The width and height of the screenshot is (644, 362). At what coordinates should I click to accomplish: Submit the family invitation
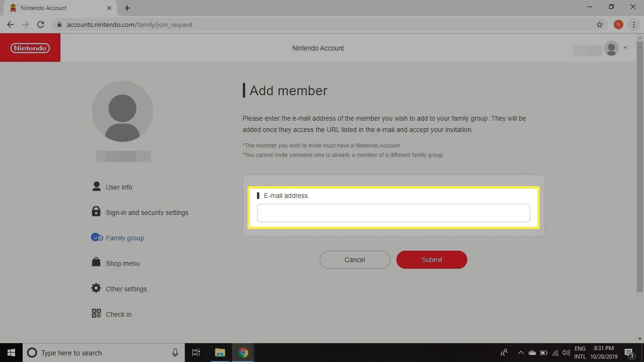click(x=432, y=260)
